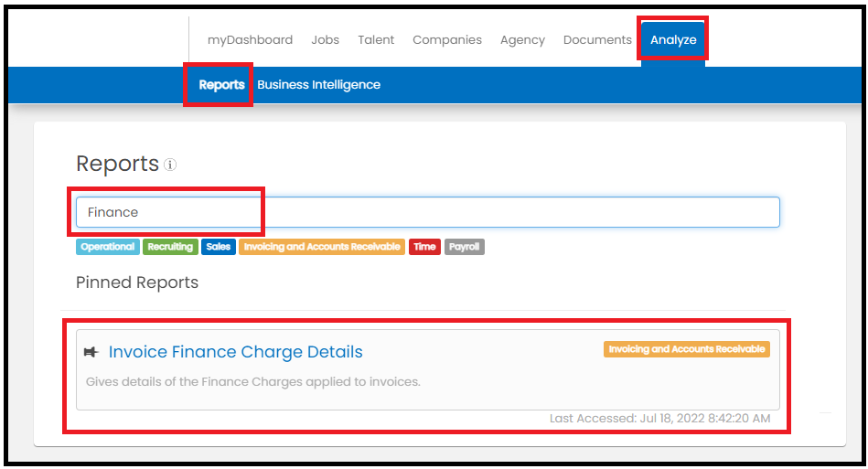
Task: Open the Agency tab
Action: click(x=522, y=40)
